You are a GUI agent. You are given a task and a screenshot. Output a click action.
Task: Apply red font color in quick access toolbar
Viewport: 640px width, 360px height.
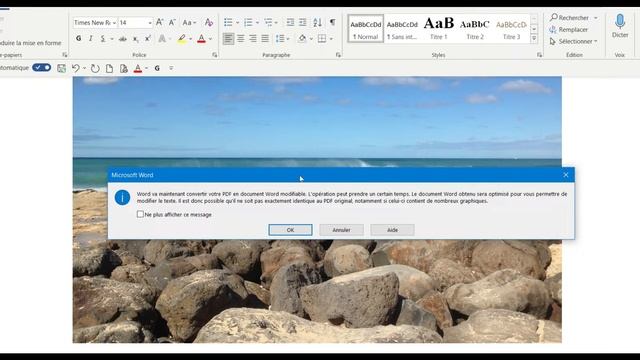click(x=138, y=68)
